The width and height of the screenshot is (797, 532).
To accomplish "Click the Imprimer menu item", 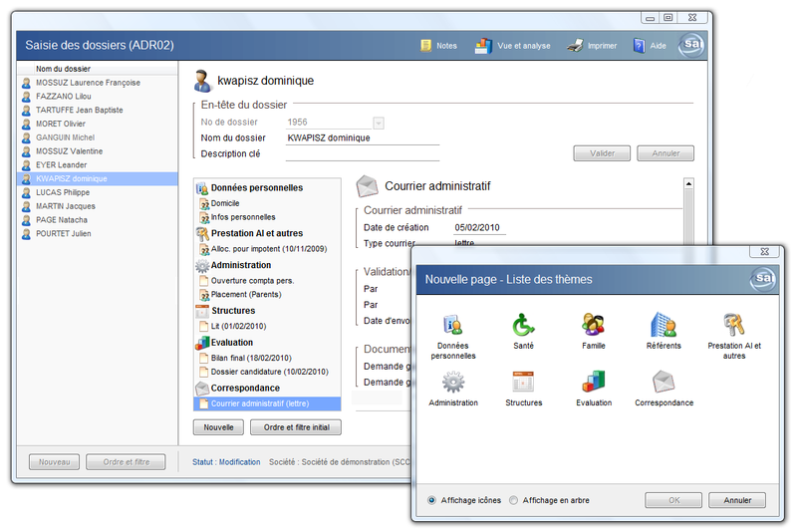I will click(592, 46).
